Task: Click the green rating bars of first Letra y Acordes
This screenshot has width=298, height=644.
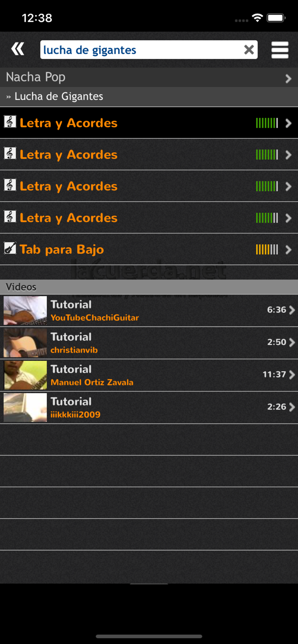Action: [x=267, y=123]
